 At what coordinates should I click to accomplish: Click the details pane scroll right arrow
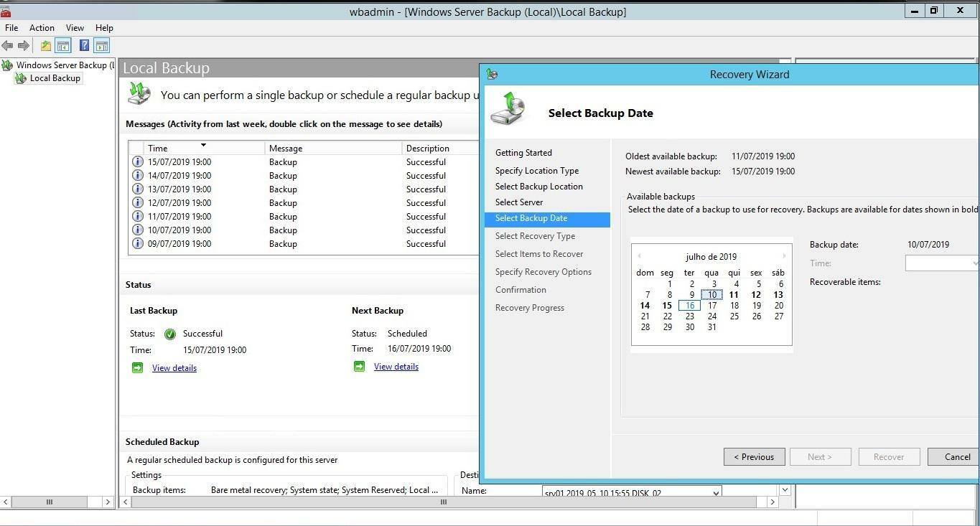pyautogui.click(x=773, y=502)
